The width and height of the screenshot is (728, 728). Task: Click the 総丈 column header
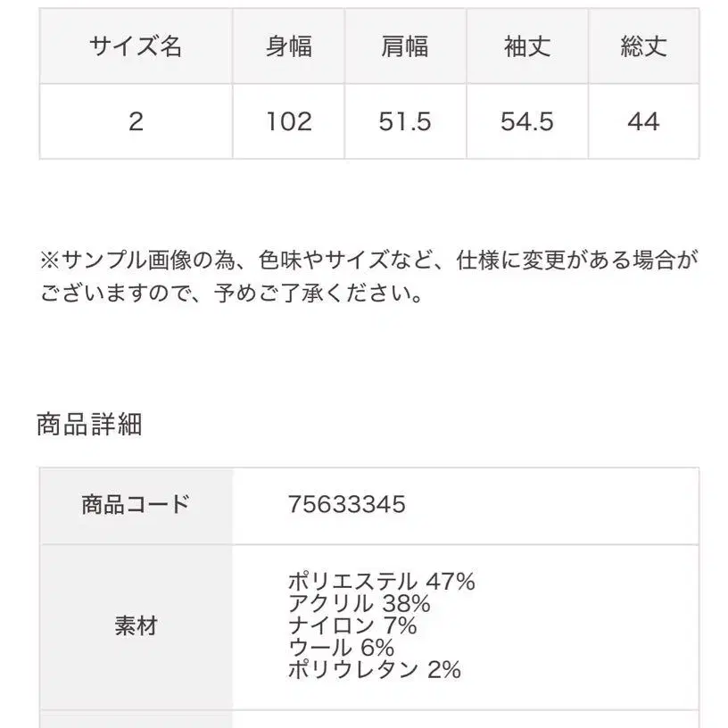point(643,47)
